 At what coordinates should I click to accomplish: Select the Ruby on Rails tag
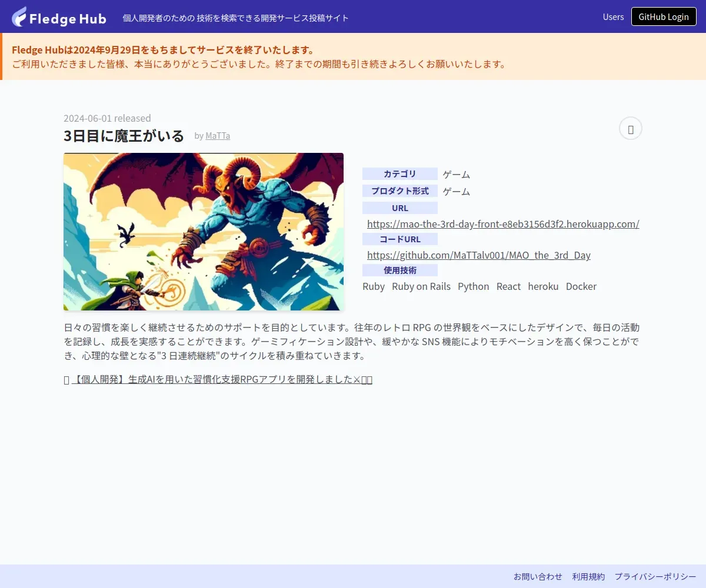pos(421,286)
